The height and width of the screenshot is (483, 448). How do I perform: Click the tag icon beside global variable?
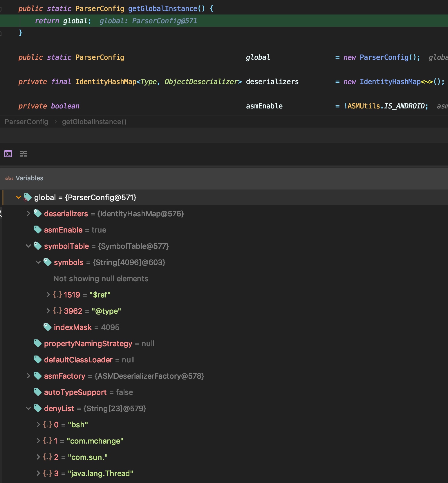(28, 197)
